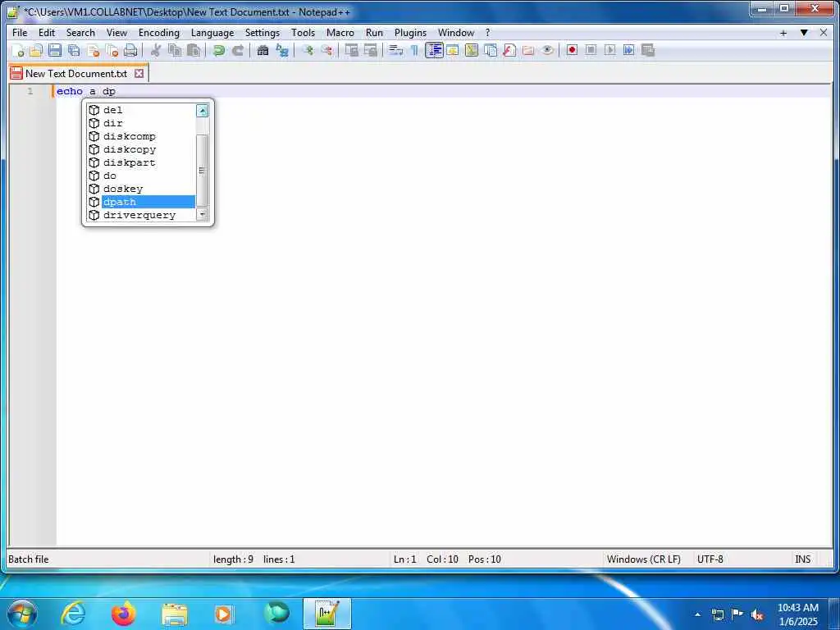This screenshot has height=630, width=840.
Task: Open the Settings menu
Action: coord(262,33)
